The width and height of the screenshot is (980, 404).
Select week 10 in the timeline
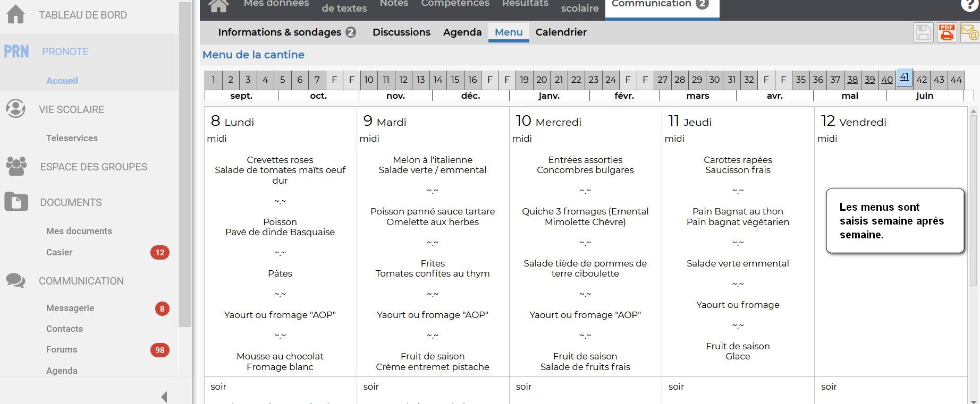coord(369,80)
